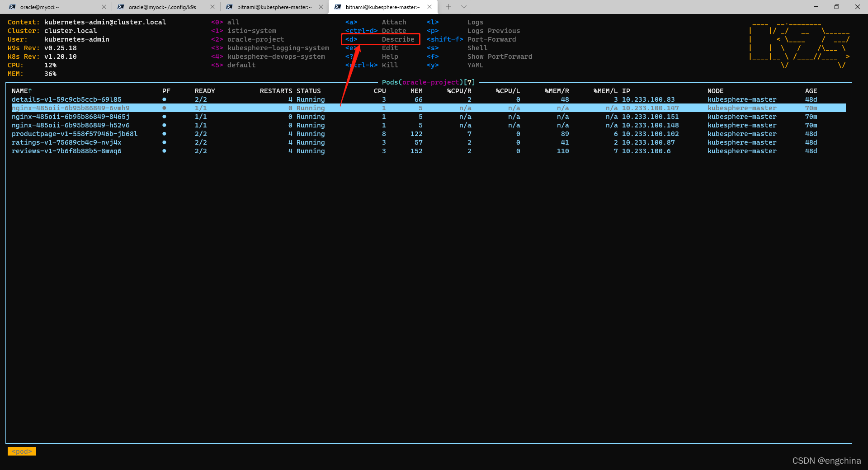Close the oracle@myoci:~ tab
The height and width of the screenshot is (470, 868).
(104, 7)
